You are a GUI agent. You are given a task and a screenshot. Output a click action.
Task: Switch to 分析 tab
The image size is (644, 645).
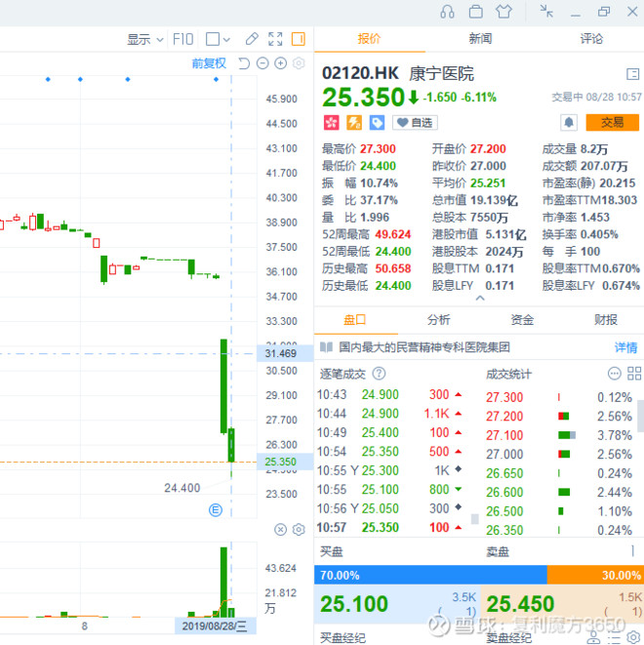point(438,320)
